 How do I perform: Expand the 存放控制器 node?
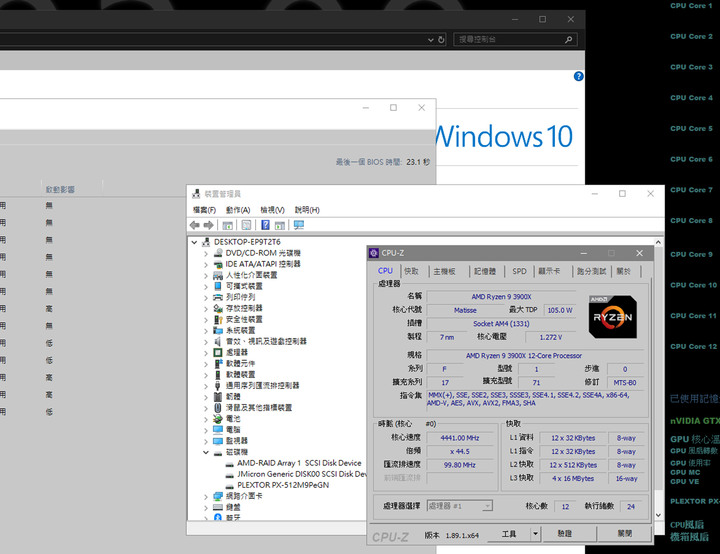pyautogui.click(x=206, y=308)
